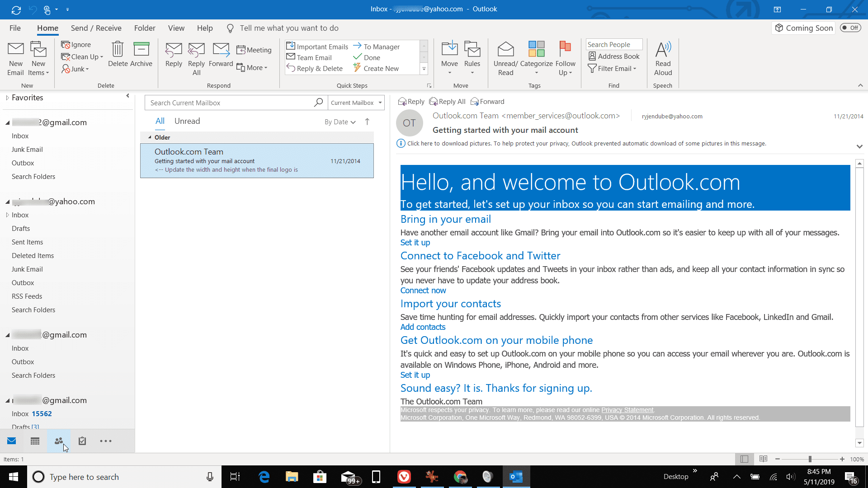The image size is (868, 488).
Task: Click the Ignore conversation icon
Action: 76,45
